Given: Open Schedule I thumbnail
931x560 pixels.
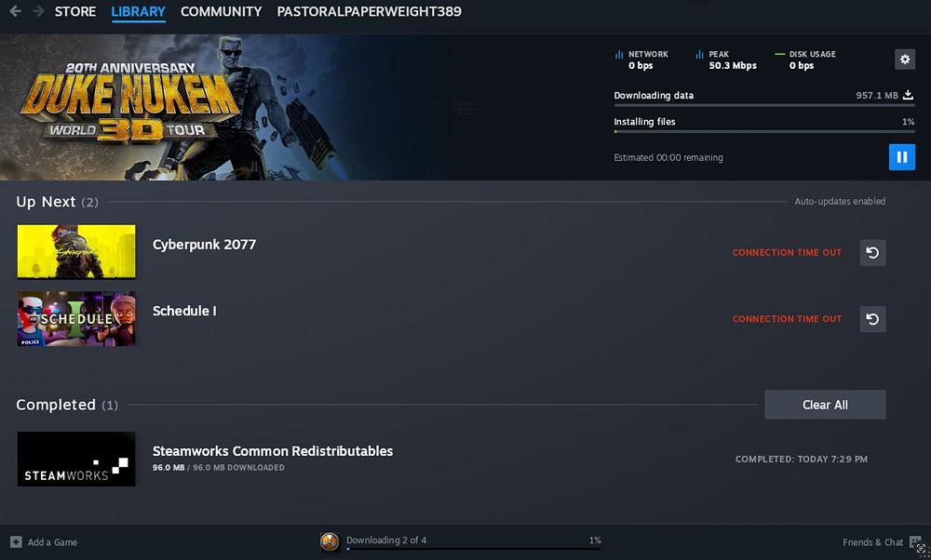Looking at the screenshot, I should click(76, 318).
